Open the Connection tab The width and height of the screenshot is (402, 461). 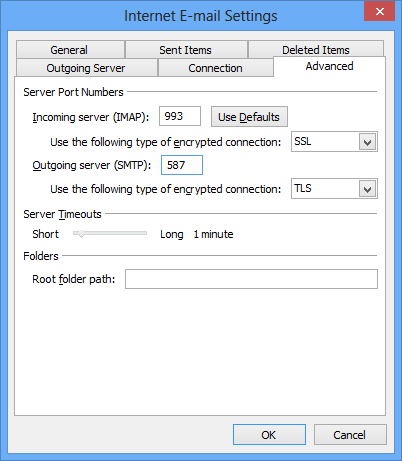coord(215,68)
